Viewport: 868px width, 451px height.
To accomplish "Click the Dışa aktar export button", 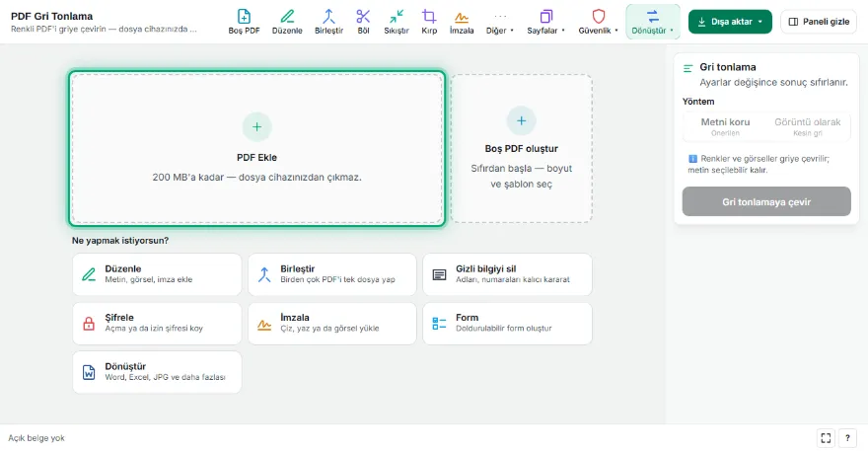I will [x=730, y=22].
